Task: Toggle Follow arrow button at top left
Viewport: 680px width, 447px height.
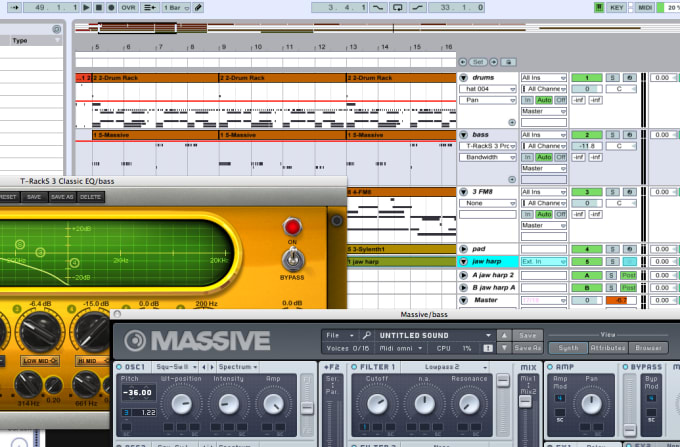Action: point(14,7)
